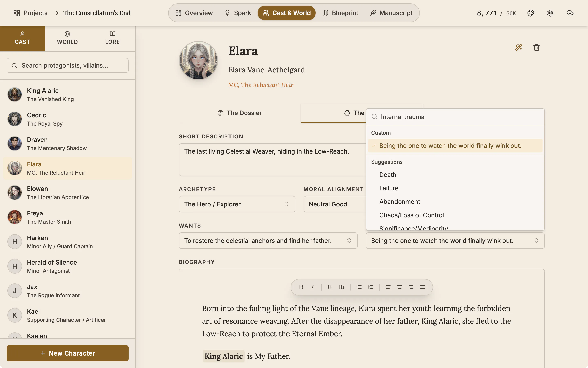Toggle italic in biography toolbar
Screen dimensions: 588x368
tap(312, 287)
